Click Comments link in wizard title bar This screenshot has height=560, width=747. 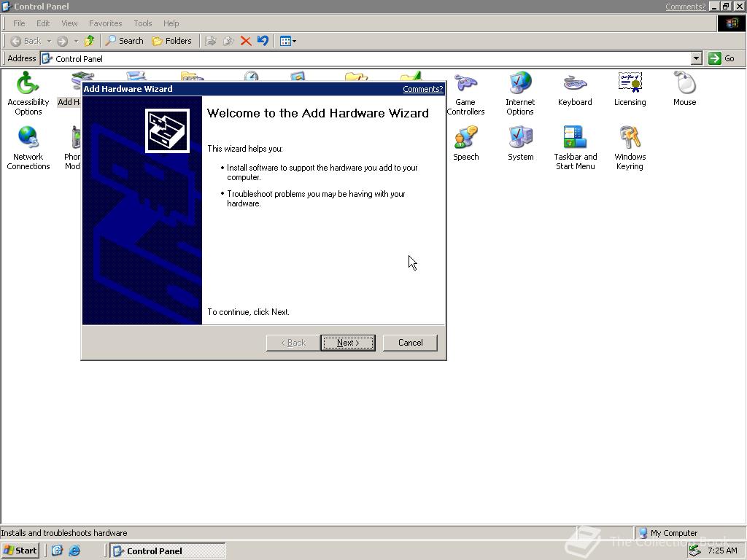422,89
